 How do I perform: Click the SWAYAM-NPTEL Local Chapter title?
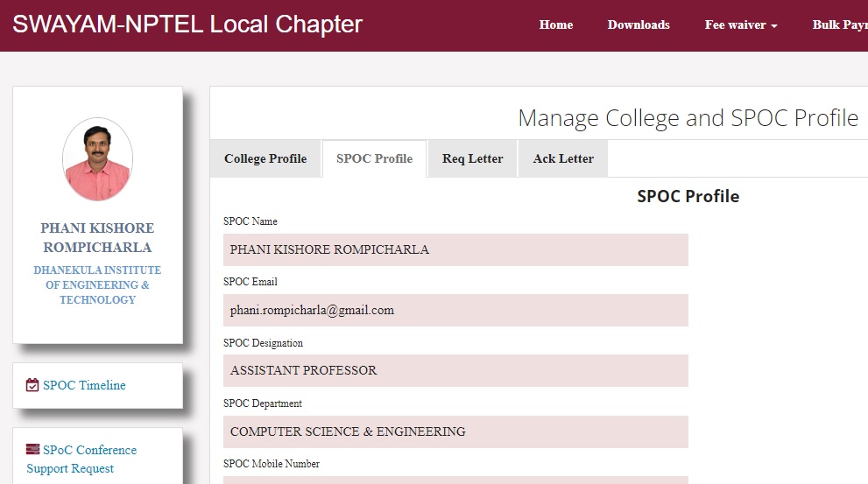point(187,25)
